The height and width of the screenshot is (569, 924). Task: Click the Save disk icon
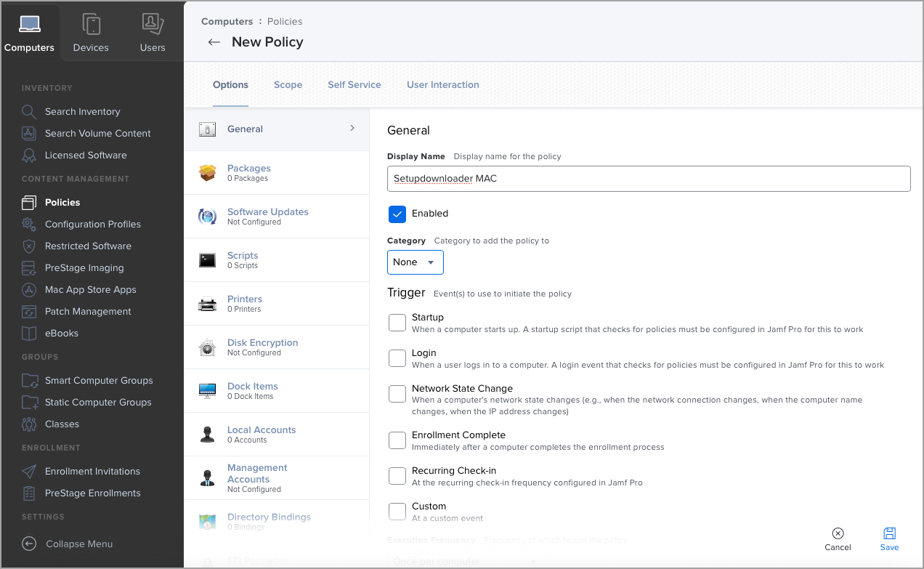(889, 533)
